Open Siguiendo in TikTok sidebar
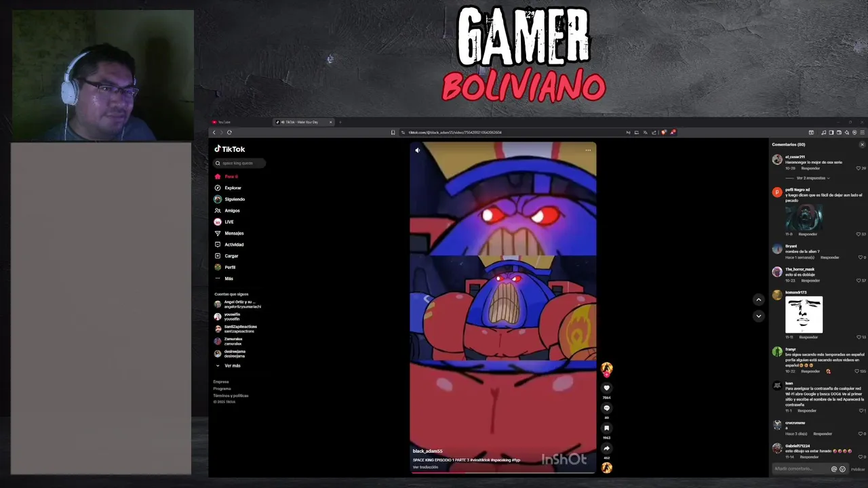 point(231,199)
